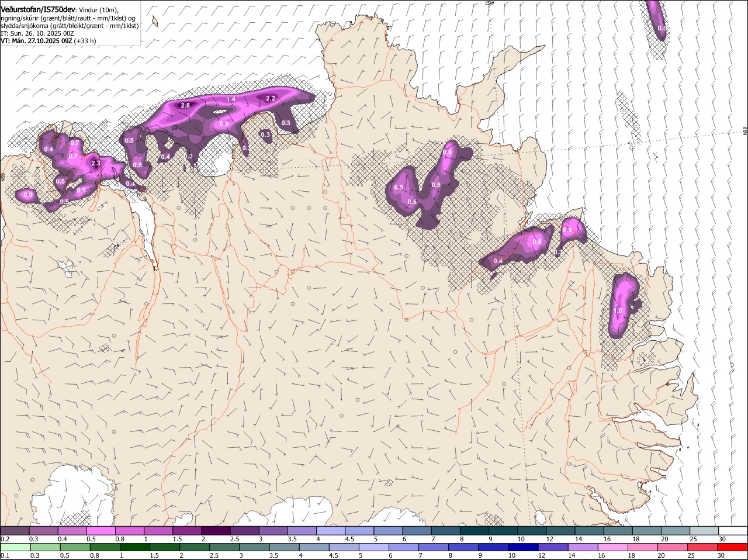Click the '3.5' label under the upper scale
The height and width of the screenshot is (560, 748).
292,539
